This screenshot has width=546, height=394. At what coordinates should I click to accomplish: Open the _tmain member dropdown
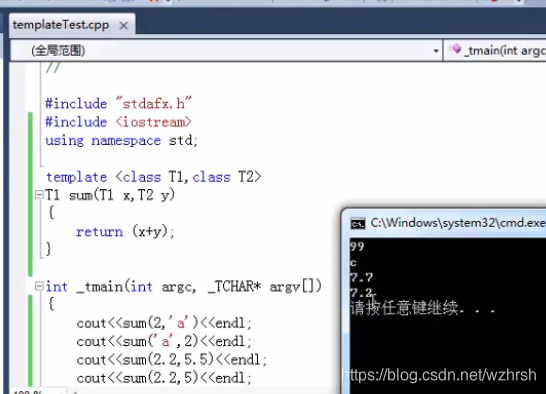tap(495, 51)
